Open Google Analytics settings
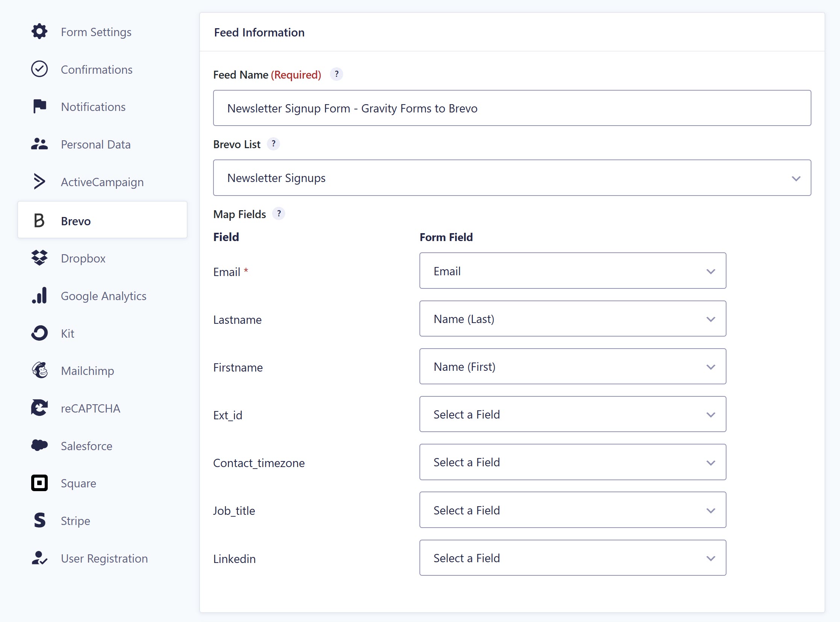The height and width of the screenshot is (622, 840). (103, 296)
